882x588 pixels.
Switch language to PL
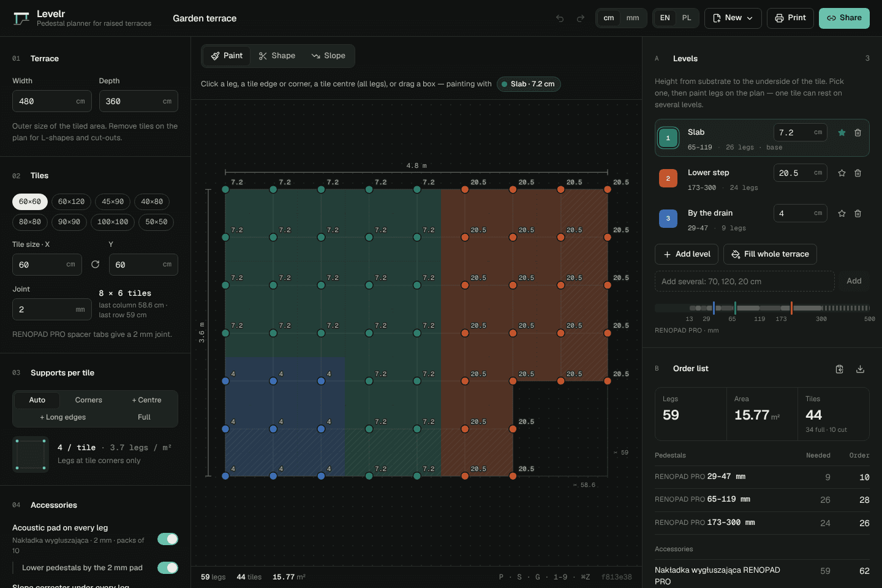tap(687, 18)
